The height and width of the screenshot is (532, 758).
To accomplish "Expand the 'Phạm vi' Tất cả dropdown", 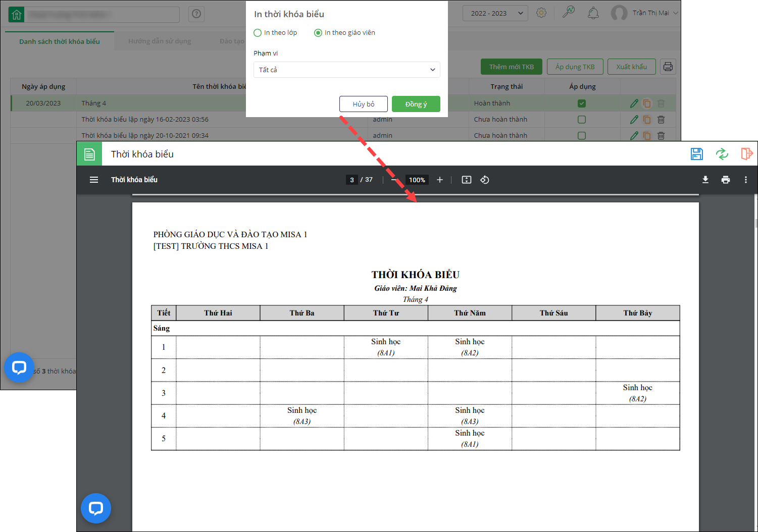I will [346, 70].
